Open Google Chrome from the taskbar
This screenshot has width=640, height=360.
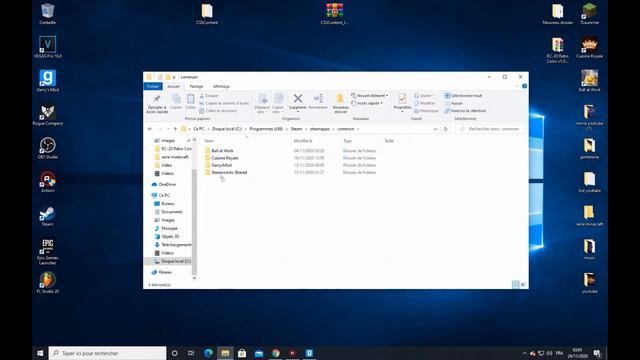pos(276,353)
